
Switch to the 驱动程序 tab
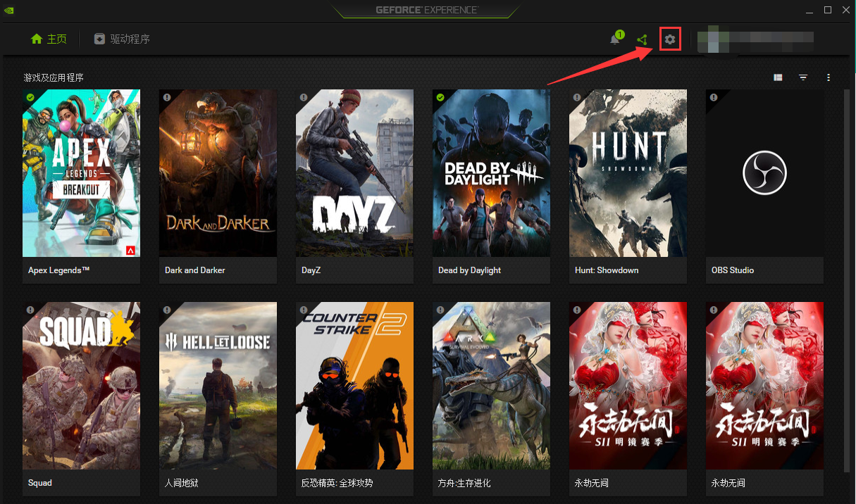click(122, 39)
